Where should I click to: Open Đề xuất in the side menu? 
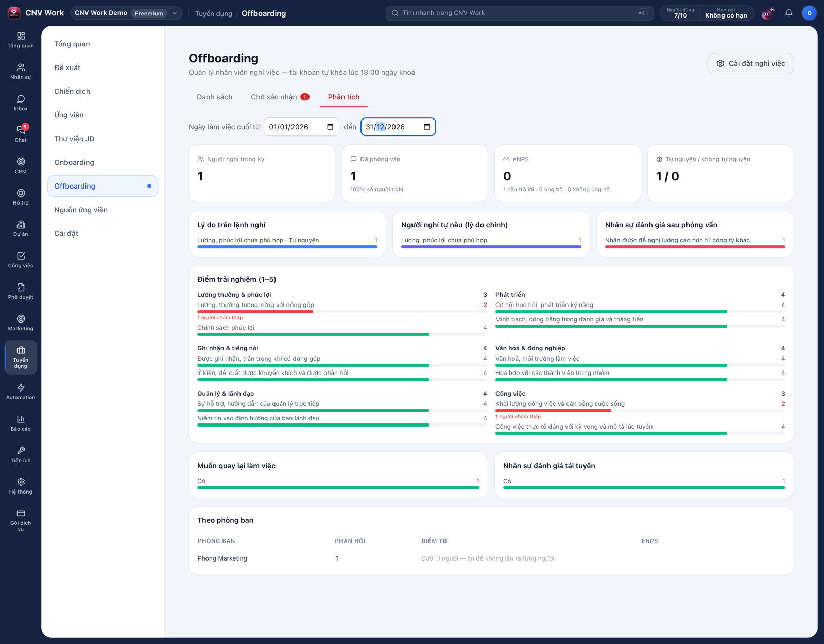[x=102, y=67]
